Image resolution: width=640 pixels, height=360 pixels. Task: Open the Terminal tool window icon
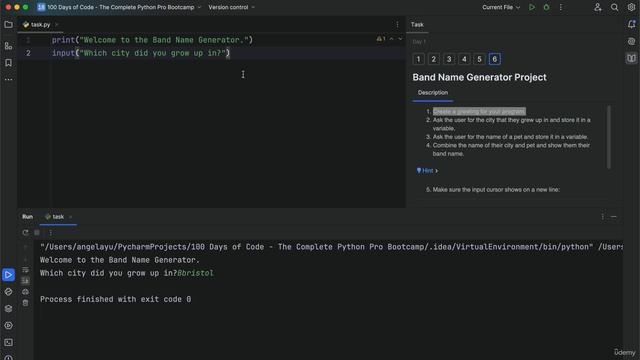pos(8,342)
